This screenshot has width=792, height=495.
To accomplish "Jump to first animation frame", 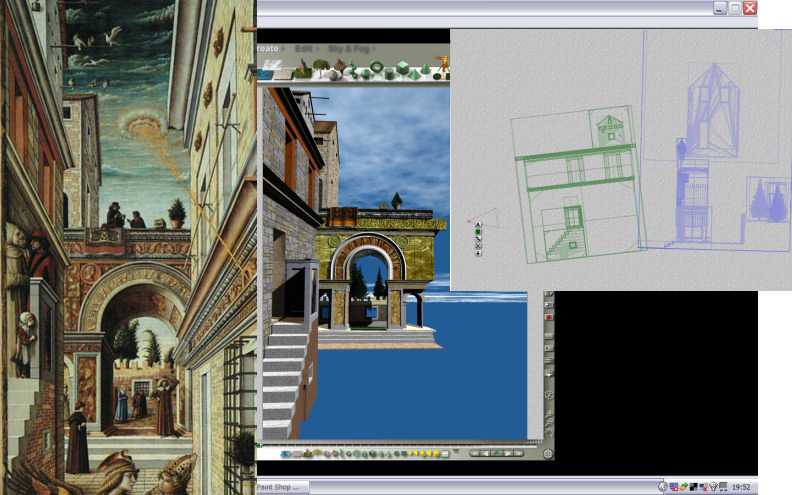I will click(x=476, y=453).
